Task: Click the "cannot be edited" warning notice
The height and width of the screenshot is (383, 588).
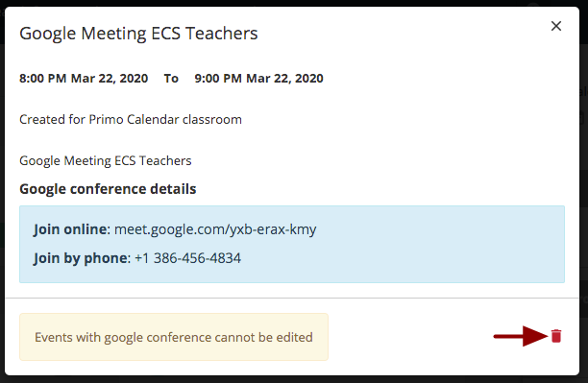Action: tap(174, 337)
